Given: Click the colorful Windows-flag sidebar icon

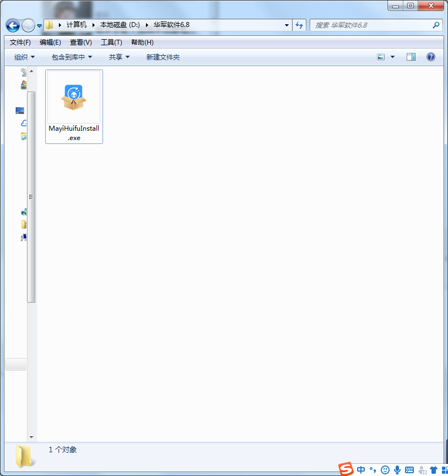Looking at the screenshot, I should point(24,85).
